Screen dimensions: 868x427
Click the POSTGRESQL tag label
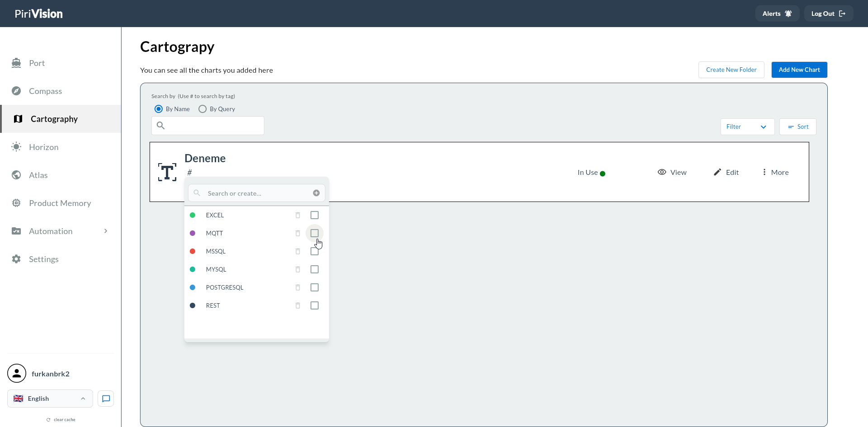[x=225, y=287]
